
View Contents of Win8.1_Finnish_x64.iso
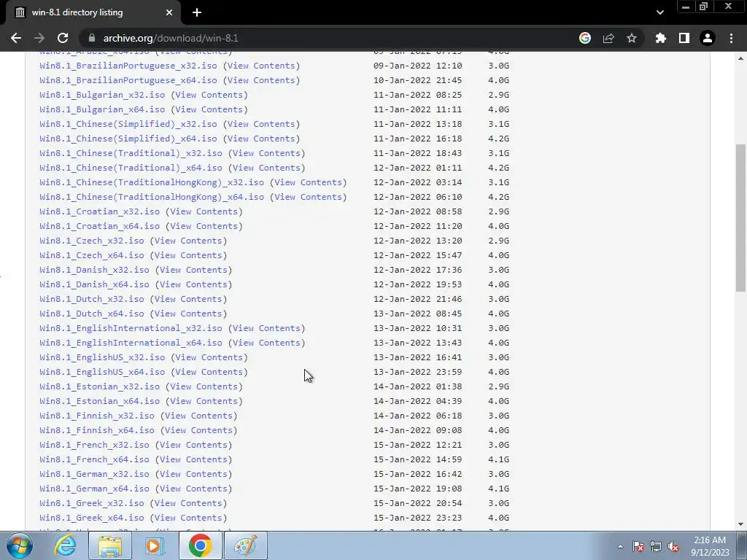coord(198,430)
